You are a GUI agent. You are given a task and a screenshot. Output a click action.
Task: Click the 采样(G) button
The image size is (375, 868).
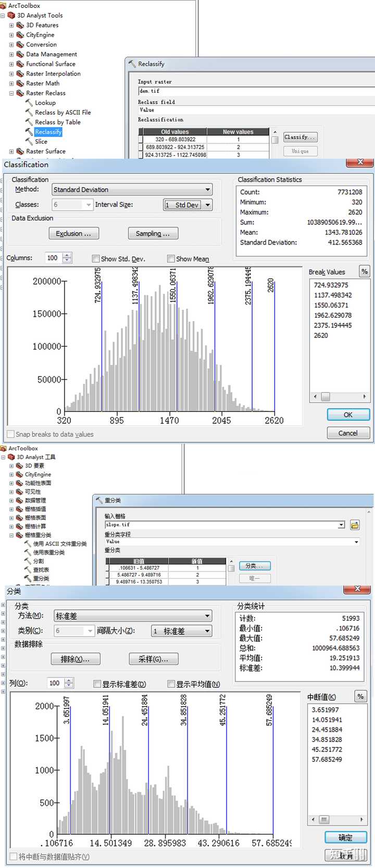[x=154, y=659]
